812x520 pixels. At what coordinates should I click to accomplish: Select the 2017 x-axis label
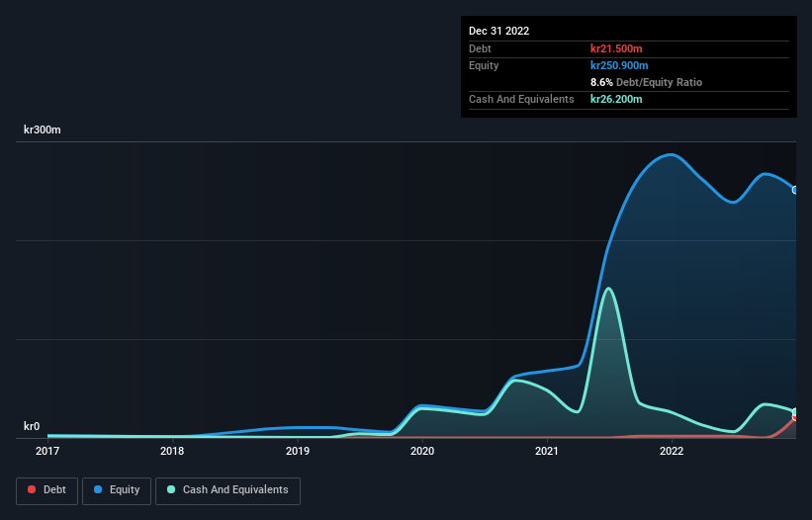(x=47, y=451)
